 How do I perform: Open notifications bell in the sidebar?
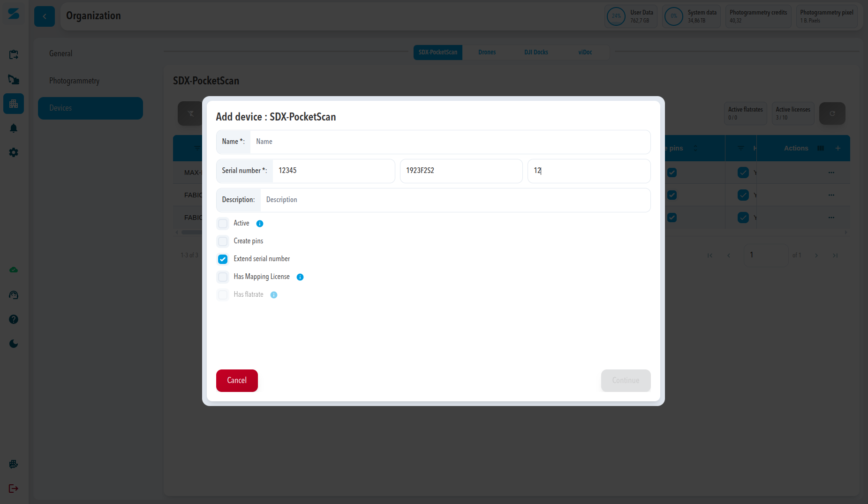(x=14, y=128)
